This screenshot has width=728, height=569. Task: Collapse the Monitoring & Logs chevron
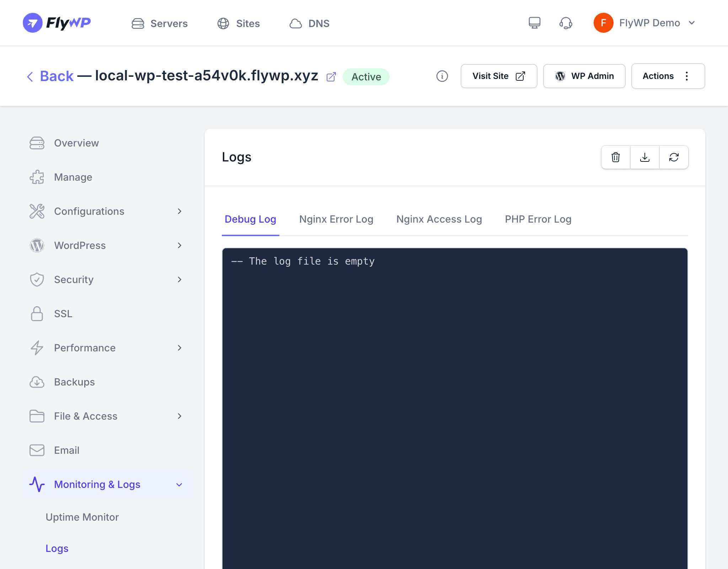[x=180, y=485]
